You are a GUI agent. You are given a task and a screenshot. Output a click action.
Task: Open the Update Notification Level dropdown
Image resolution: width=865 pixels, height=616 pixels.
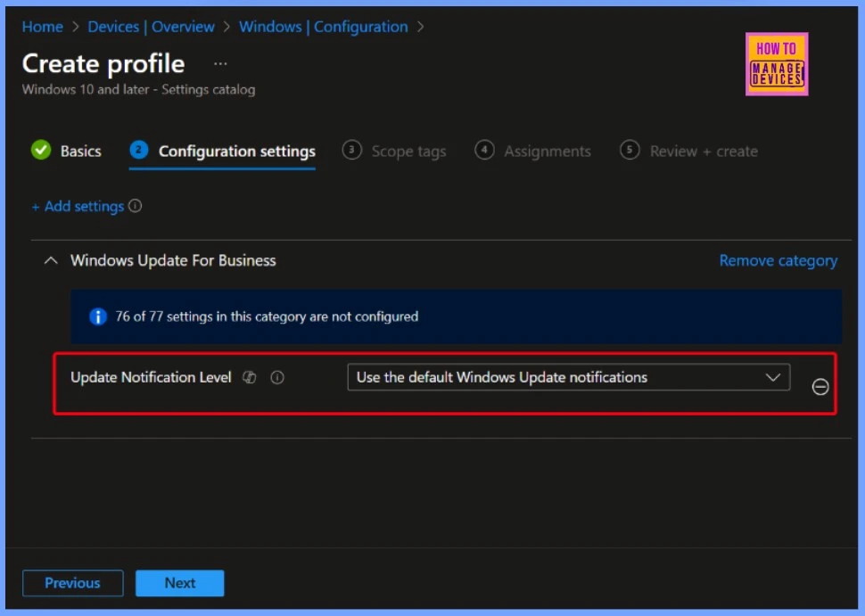(568, 377)
